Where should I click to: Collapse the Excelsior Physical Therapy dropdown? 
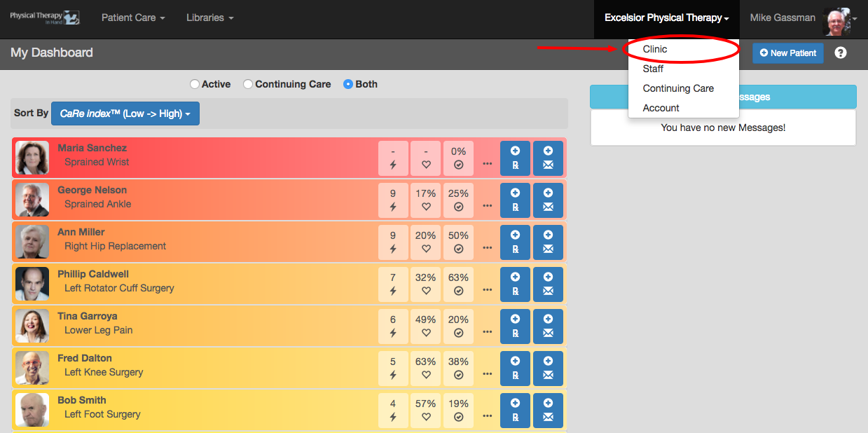coord(667,18)
